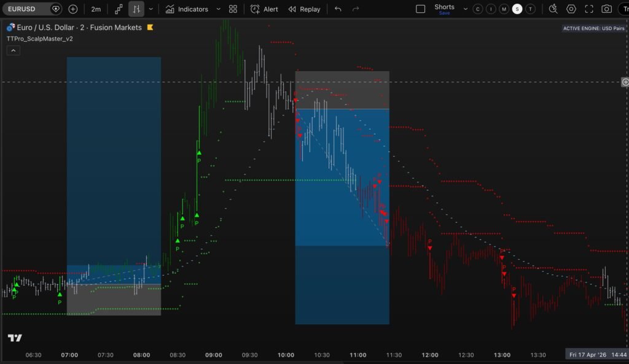Change the 2m timeframe interval

(x=96, y=9)
